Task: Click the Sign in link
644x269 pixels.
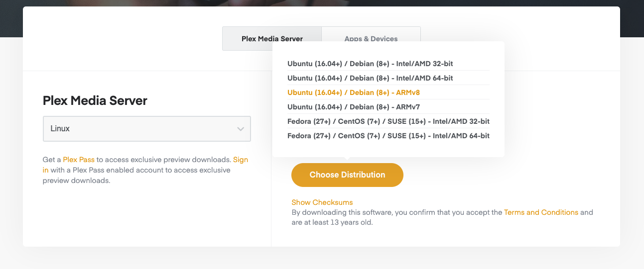Action: [240, 160]
